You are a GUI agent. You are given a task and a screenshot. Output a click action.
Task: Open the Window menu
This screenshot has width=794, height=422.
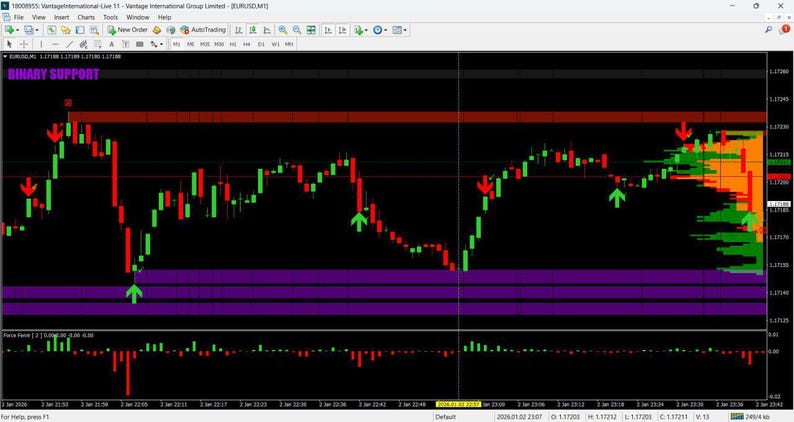click(x=138, y=17)
